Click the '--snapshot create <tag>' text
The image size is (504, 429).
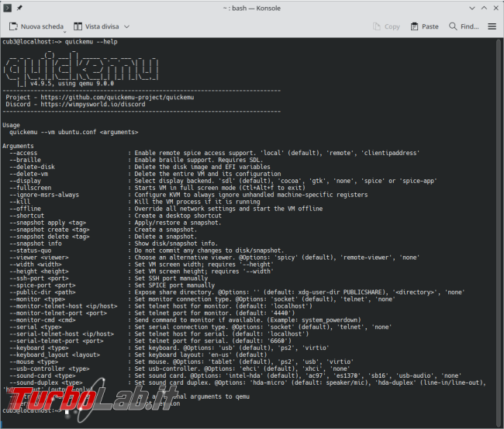coord(50,230)
